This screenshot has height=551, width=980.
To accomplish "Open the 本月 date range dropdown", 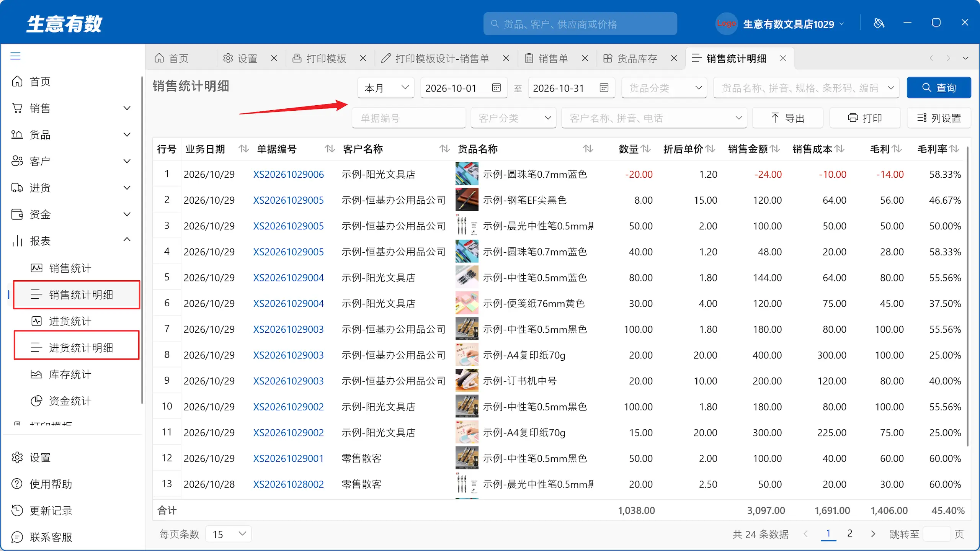I will click(x=386, y=88).
